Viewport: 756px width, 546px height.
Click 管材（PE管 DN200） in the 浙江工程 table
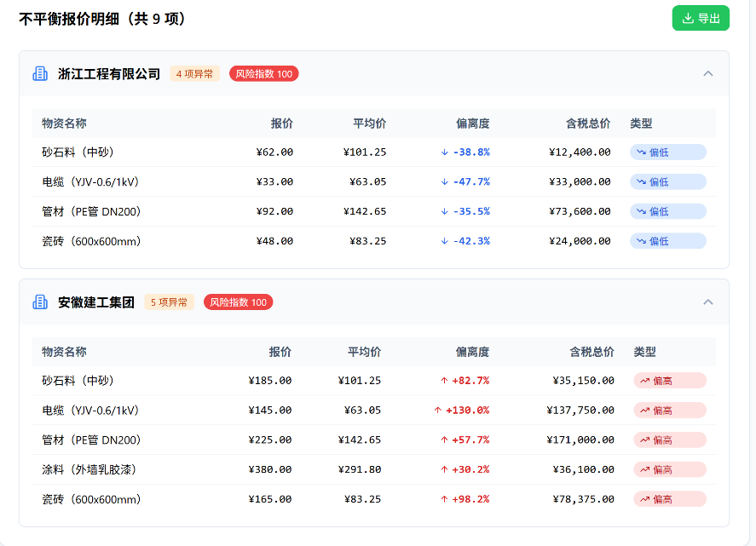(92, 211)
